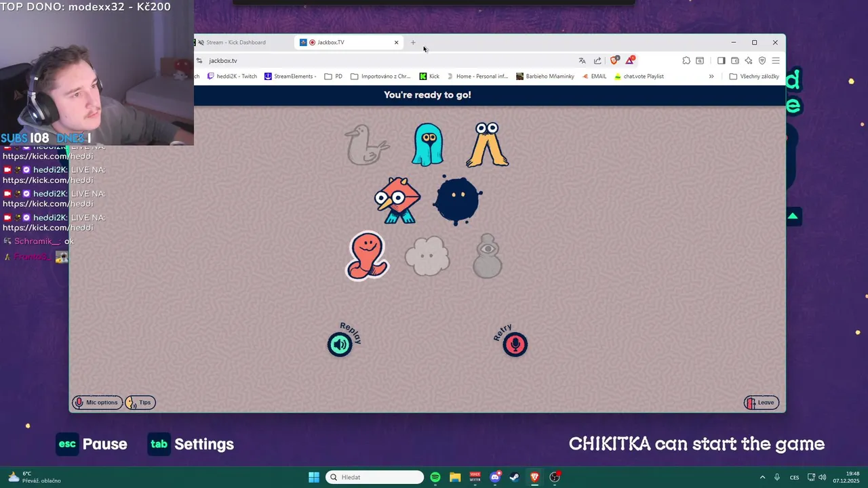Viewport: 868px width, 488px height.
Task: Select the red worm character
Action: point(367,256)
